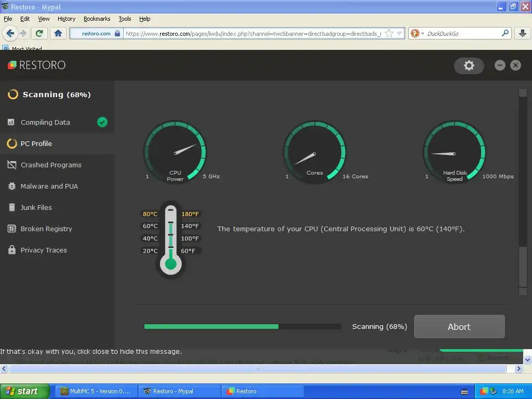Viewport: 532px width, 399px height.
Task: Switch to MultiMC 5 taskbar window
Action: point(96,391)
